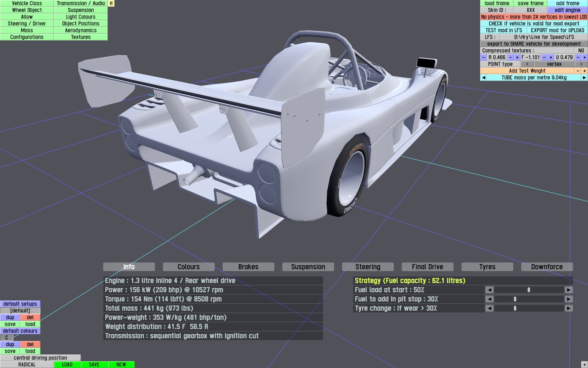
Task: Click left arrow of Tyre change wear
Action: pyautogui.click(x=489, y=308)
